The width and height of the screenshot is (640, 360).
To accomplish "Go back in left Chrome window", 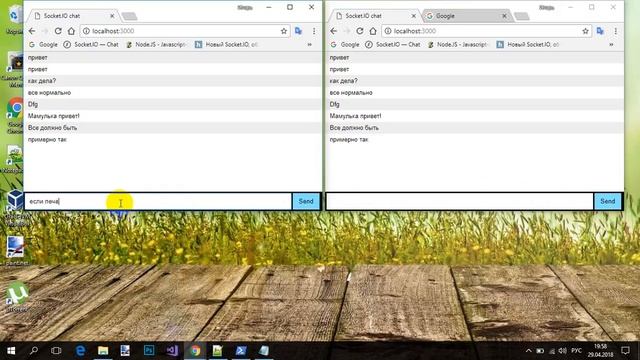I will click(x=32, y=31).
